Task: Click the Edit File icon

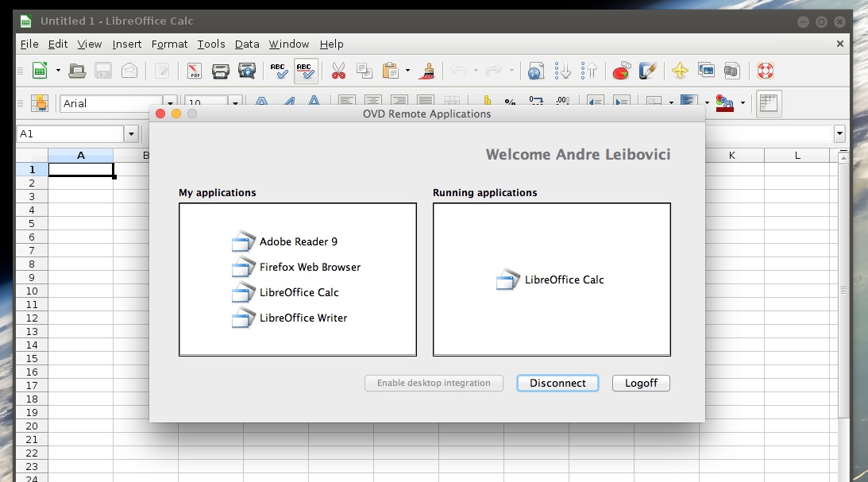Action: pyautogui.click(x=162, y=71)
